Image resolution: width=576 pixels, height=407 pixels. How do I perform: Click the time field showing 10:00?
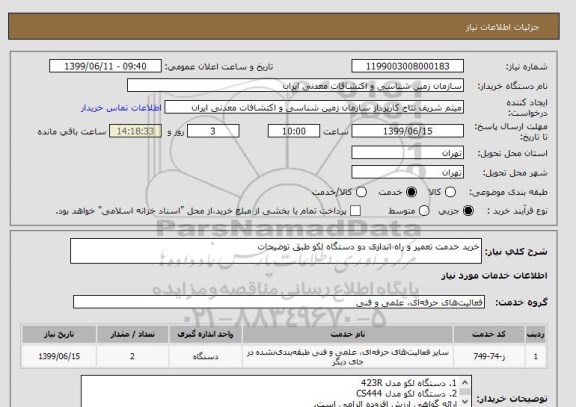point(294,131)
